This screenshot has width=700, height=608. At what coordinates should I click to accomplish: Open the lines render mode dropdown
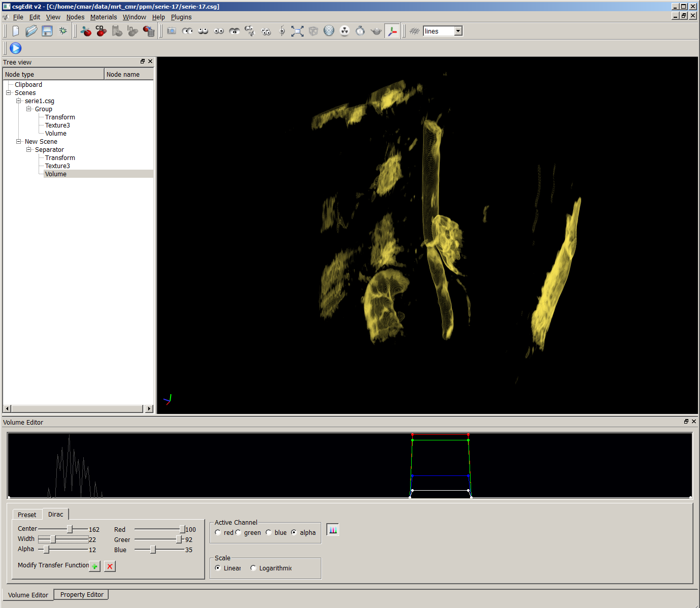[x=458, y=31]
